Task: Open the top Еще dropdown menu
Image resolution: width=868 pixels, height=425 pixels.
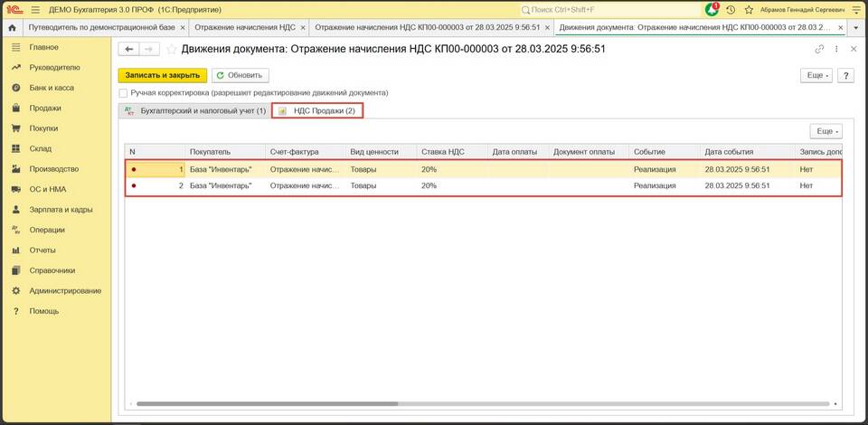Action: (x=816, y=75)
